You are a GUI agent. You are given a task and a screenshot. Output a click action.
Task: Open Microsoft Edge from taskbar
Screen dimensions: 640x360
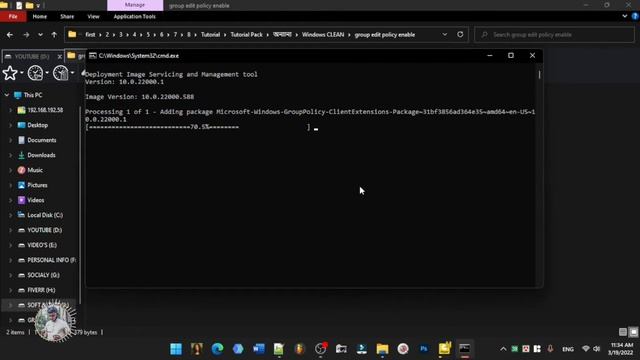218,349
